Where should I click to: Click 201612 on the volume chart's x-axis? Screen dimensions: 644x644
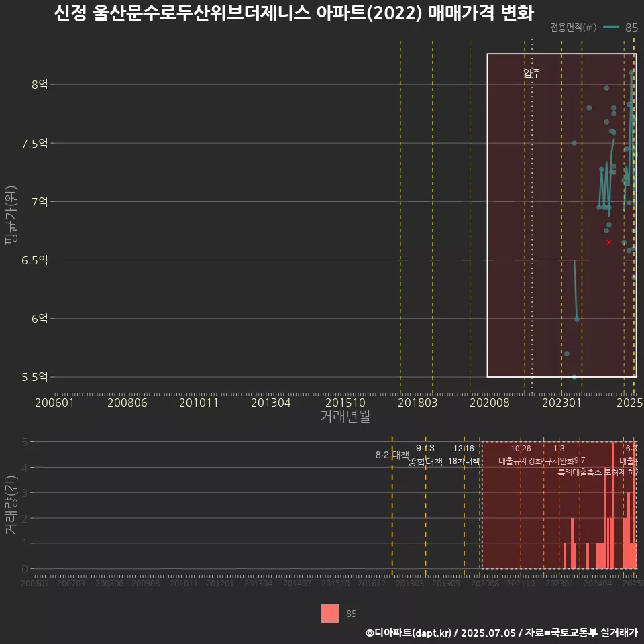pos(371,583)
